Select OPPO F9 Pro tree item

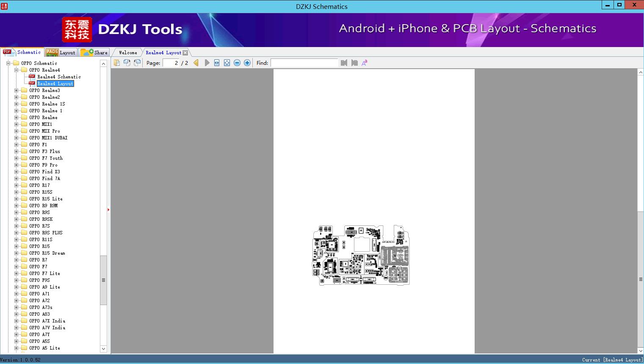43,165
